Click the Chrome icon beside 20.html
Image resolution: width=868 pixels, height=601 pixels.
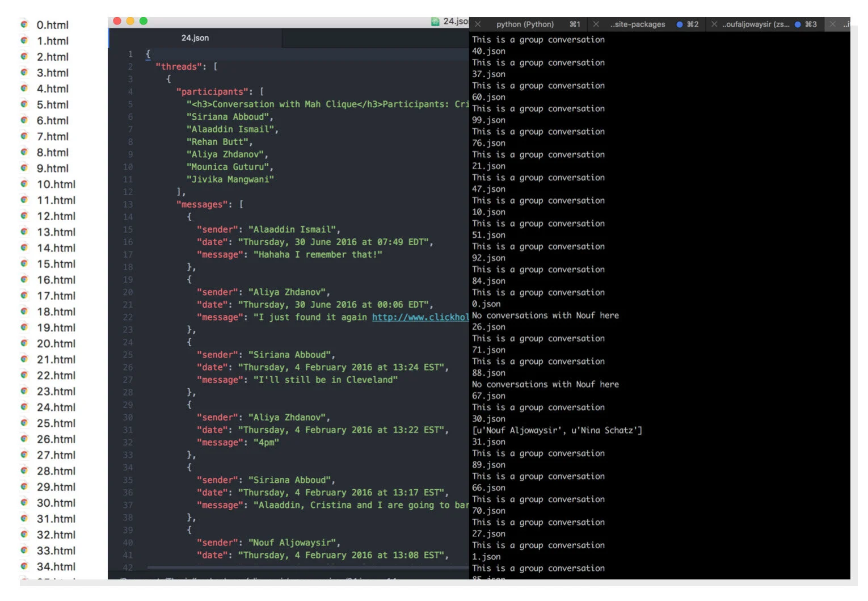(x=24, y=343)
